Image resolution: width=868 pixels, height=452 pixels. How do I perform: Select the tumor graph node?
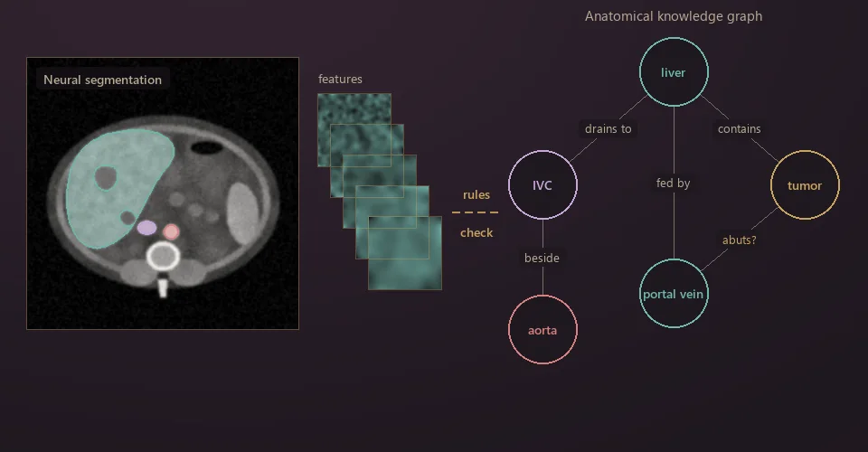[x=805, y=184]
